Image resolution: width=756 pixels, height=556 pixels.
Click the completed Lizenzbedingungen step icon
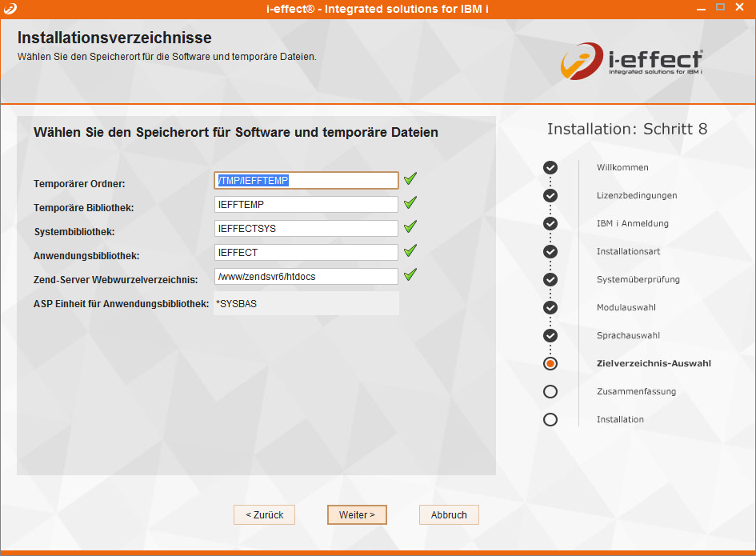tap(550, 195)
